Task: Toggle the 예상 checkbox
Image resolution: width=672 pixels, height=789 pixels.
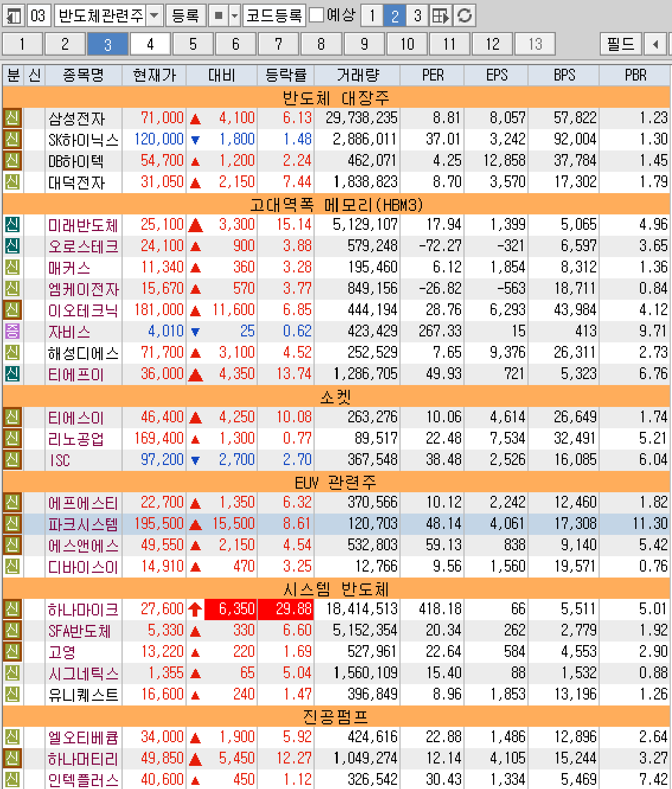Action: pos(317,15)
